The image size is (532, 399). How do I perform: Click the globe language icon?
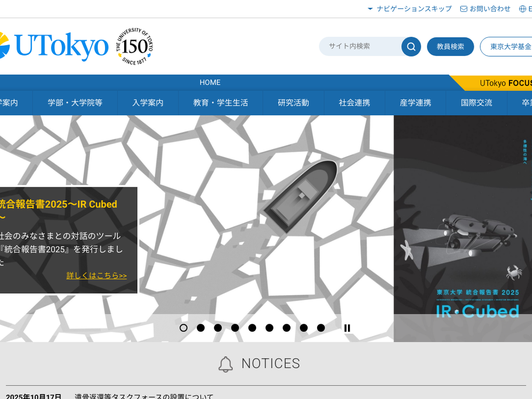(x=523, y=9)
